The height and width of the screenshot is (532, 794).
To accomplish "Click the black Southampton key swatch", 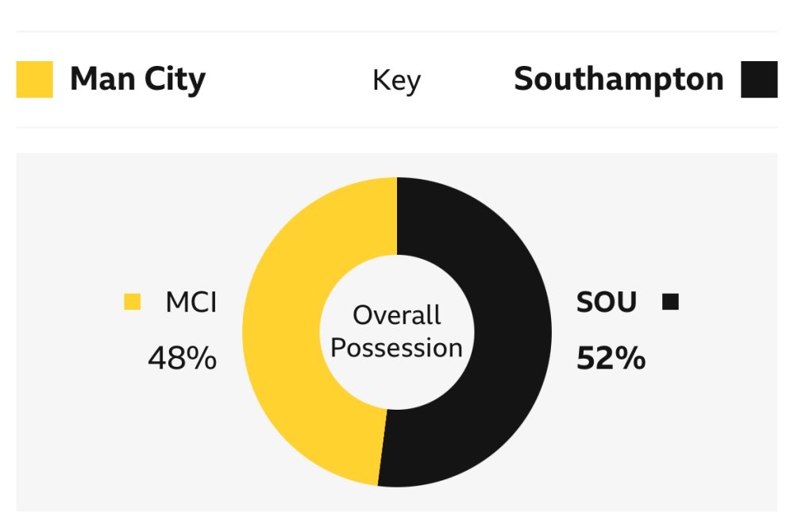I will [x=758, y=79].
